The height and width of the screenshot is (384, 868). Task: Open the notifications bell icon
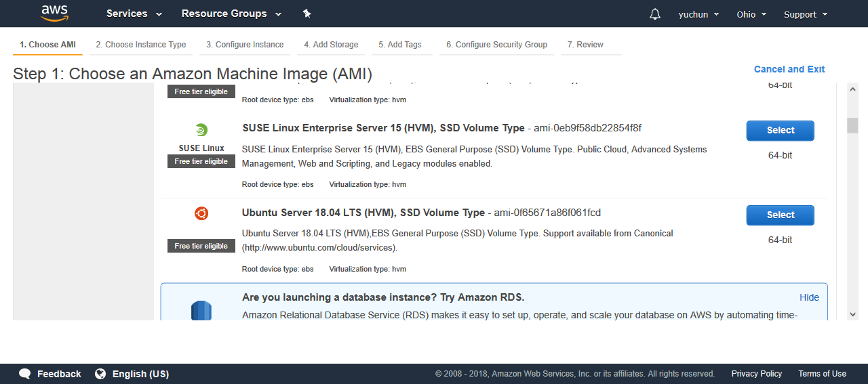[x=654, y=14]
